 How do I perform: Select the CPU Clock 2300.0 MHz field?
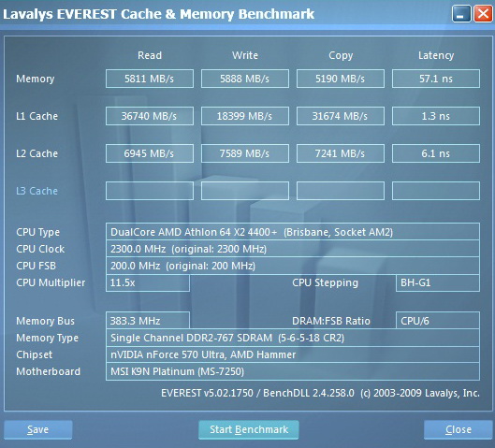(x=293, y=249)
